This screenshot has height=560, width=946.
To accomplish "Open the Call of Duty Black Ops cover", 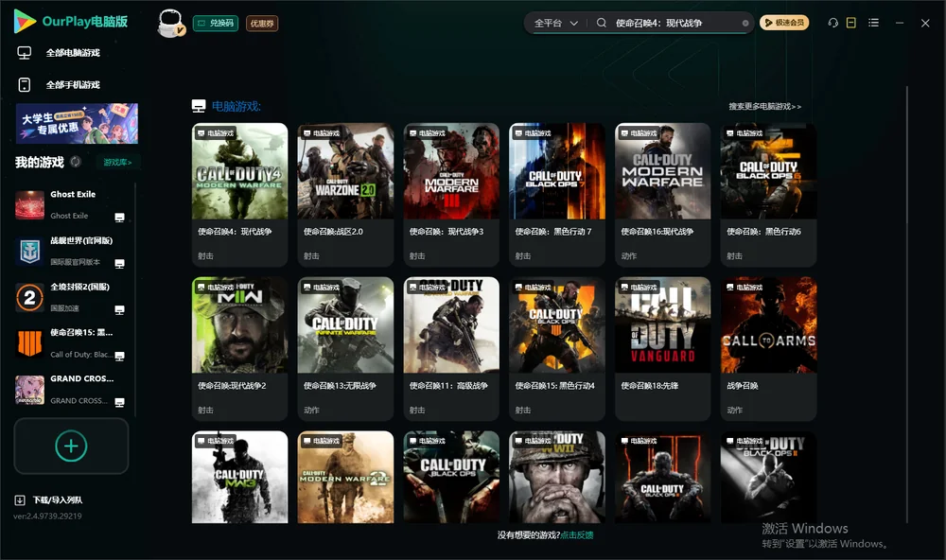I will 451,477.
